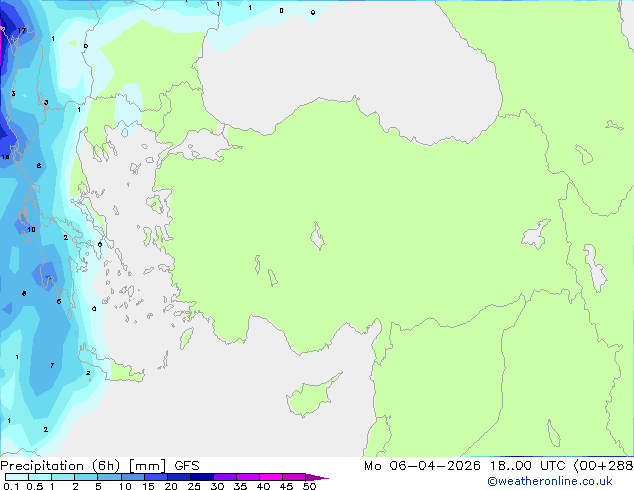
Task: Click the 'Mo 06-04-2026' date text
Action: (x=423, y=466)
